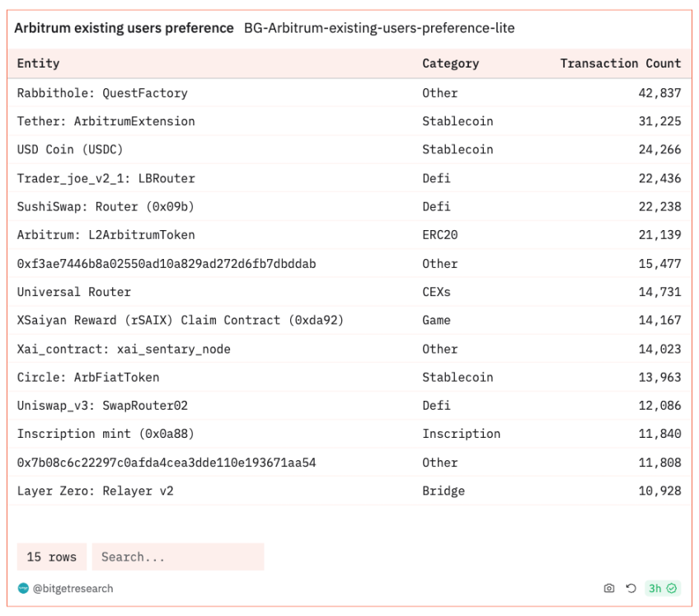Click the refresh query icon
699x616 pixels.
(631, 588)
